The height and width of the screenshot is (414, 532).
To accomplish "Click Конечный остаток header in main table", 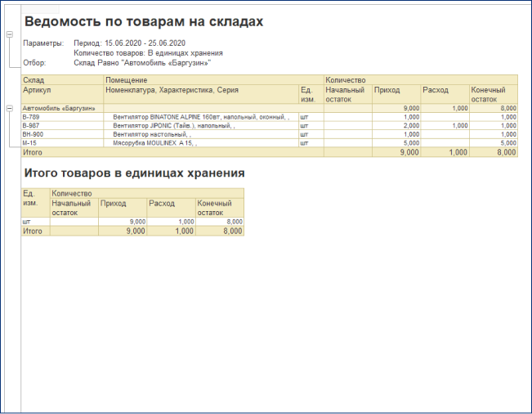I will tap(494, 94).
